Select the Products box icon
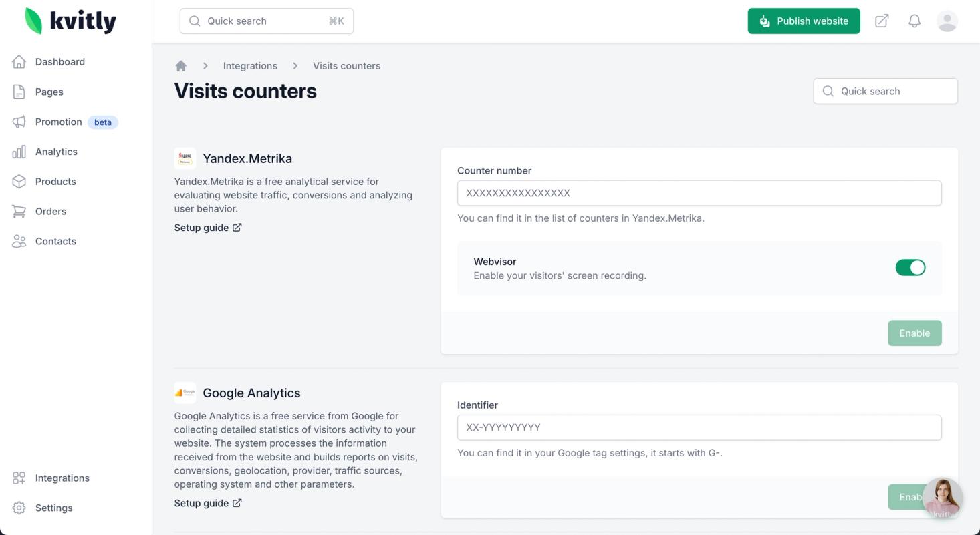The width and height of the screenshot is (980, 535). point(19,182)
